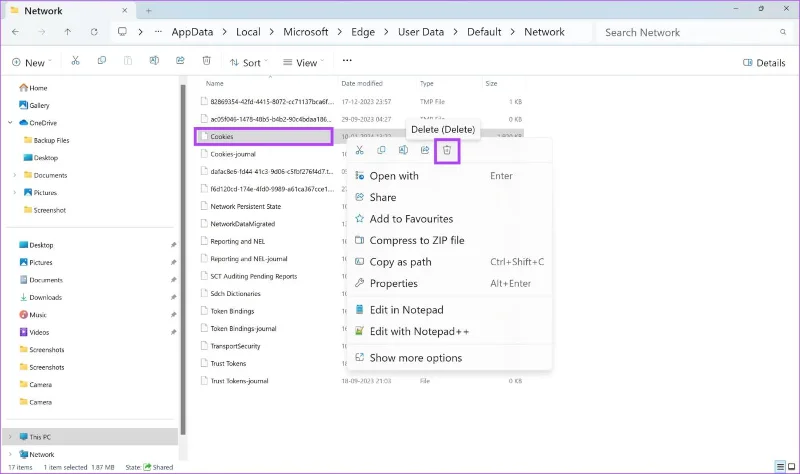Screen dimensions: 800x474
Task: Open Properties from context menu
Action: [x=449, y=283]
